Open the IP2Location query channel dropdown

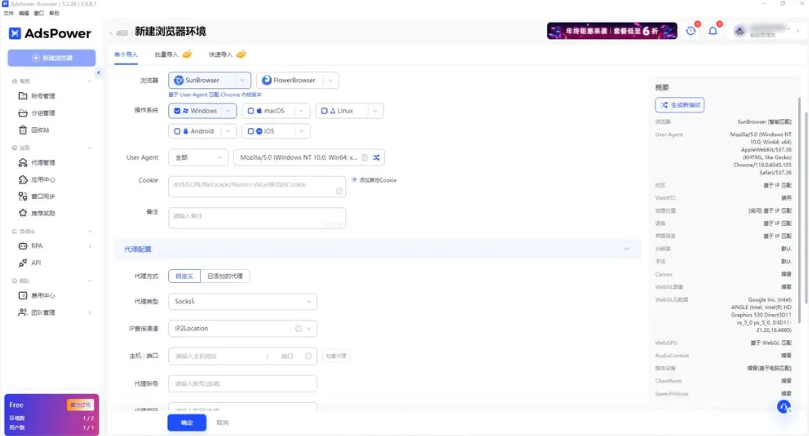pyautogui.click(x=242, y=328)
